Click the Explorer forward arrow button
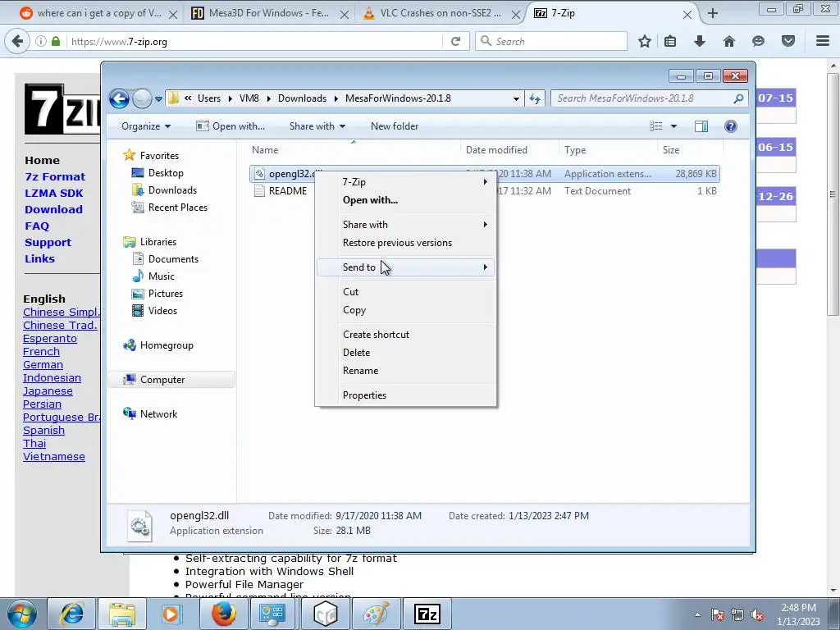 point(142,98)
